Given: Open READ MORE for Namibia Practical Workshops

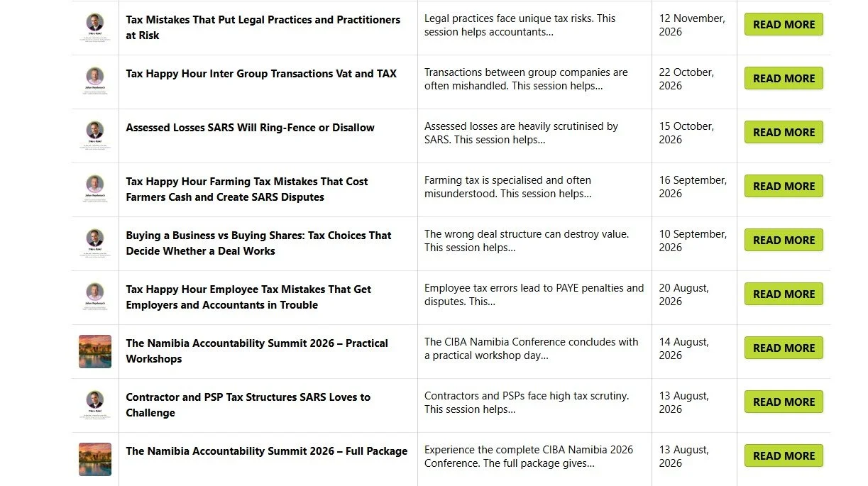Looking at the screenshot, I should [x=784, y=348].
